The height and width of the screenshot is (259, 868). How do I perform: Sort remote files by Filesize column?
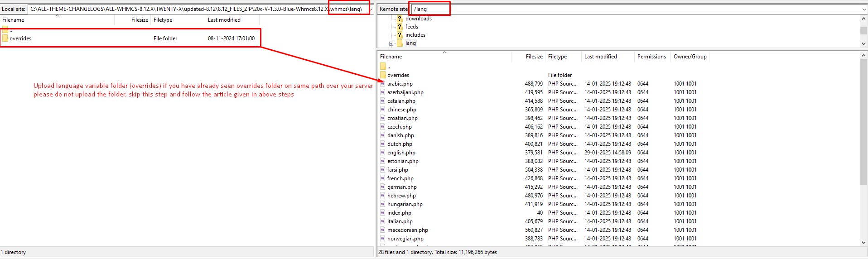(x=534, y=57)
